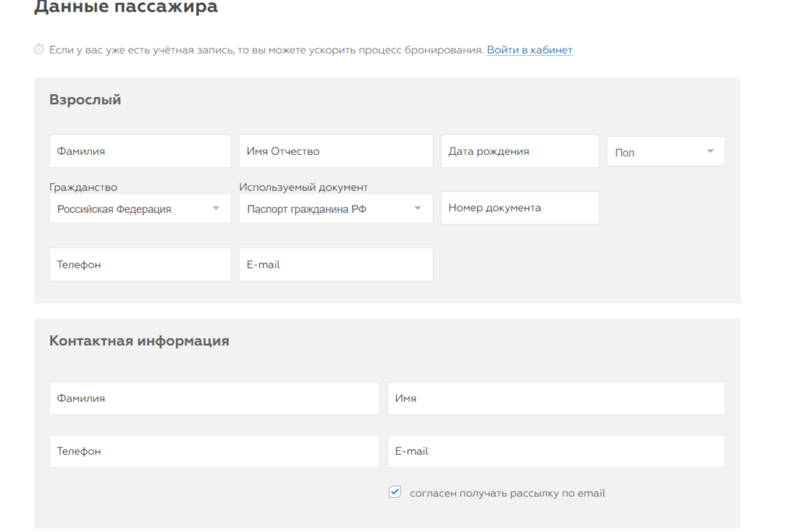The height and width of the screenshot is (532, 797).
Task: Select the Дата рождения field
Action: pos(520,152)
